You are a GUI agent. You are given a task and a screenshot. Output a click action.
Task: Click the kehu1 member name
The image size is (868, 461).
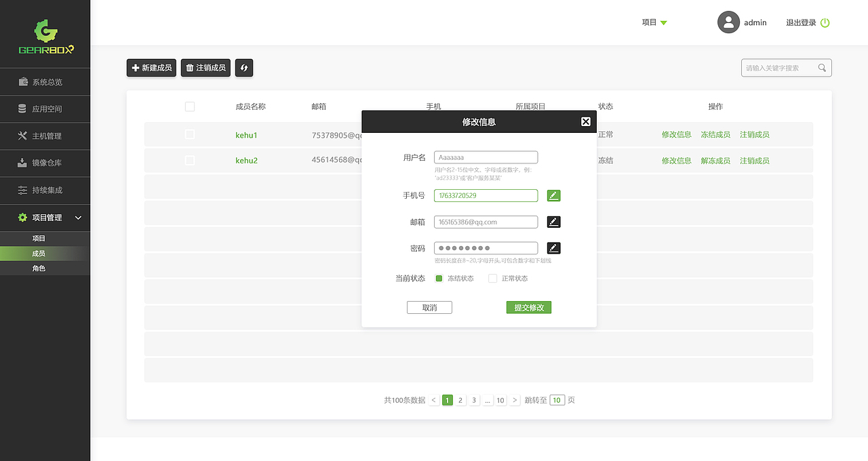(246, 135)
